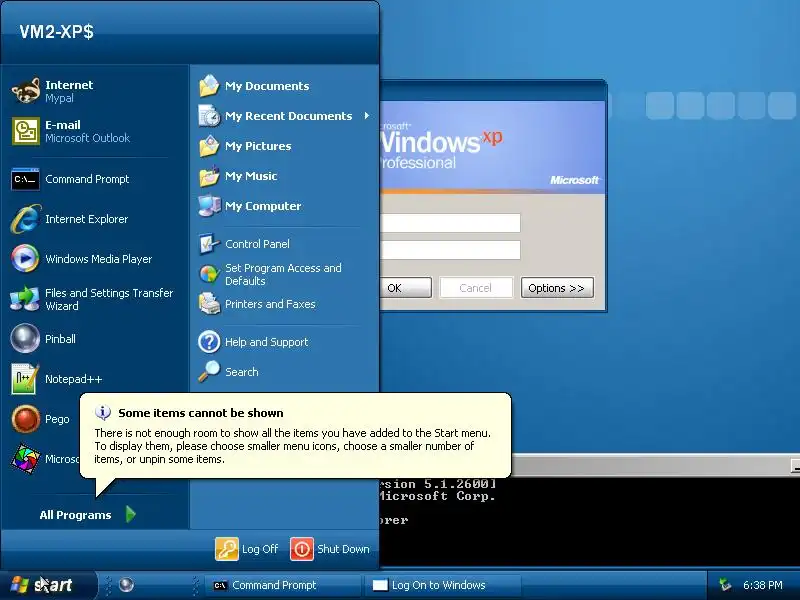The height and width of the screenshot is (600, 800).
Task: Open My Recent Documents icon
Action: pyautogui.click(x=209, y=116)
